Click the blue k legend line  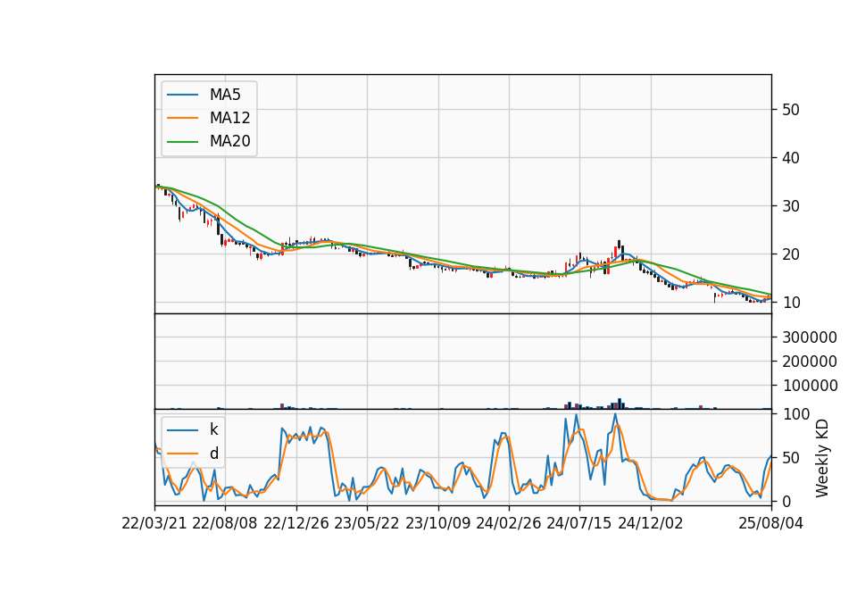pyautogui.click(x=182, y=429)
